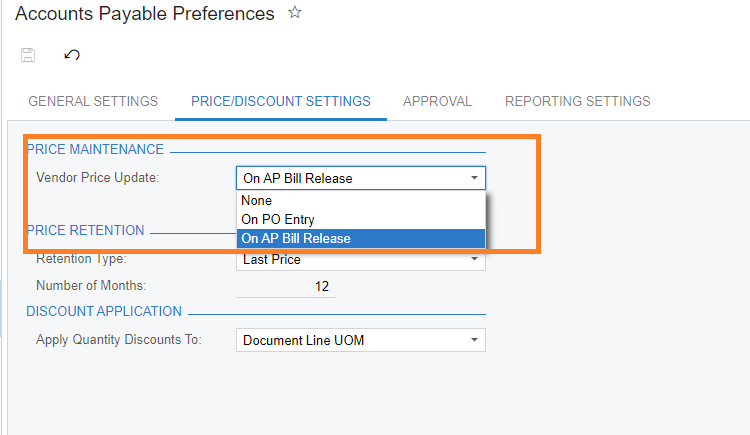Pick highlighted On AP Bill Release option

pyautogui.click(x=296, y=238)
